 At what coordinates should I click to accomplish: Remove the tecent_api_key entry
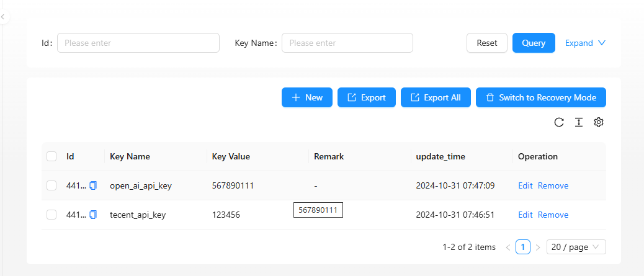[553, 215]
